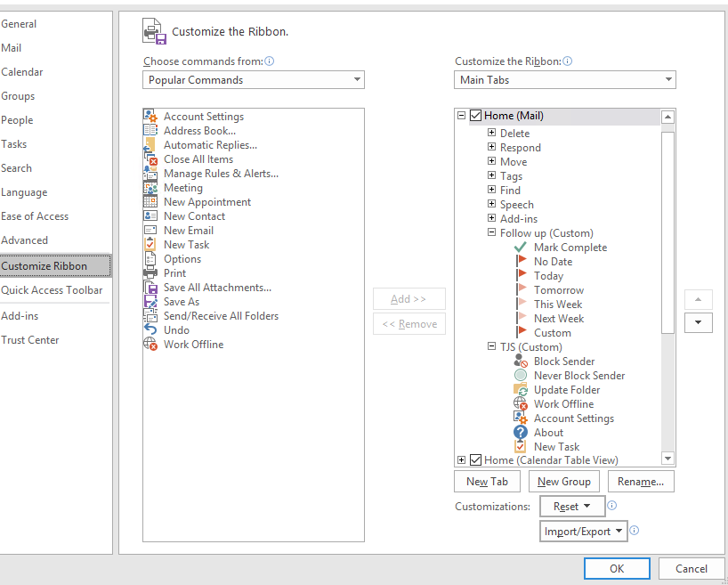This screenshot has width=728, height=585.
Task: Select the Mark Complete checkmark icon
Action: 521,248
